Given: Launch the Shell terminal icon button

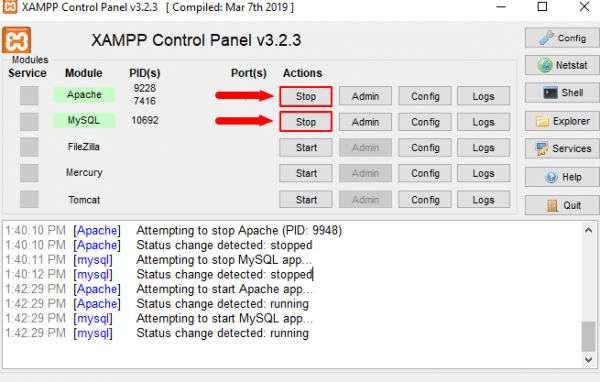Looking at the screenshot, I should click(562, 93).
